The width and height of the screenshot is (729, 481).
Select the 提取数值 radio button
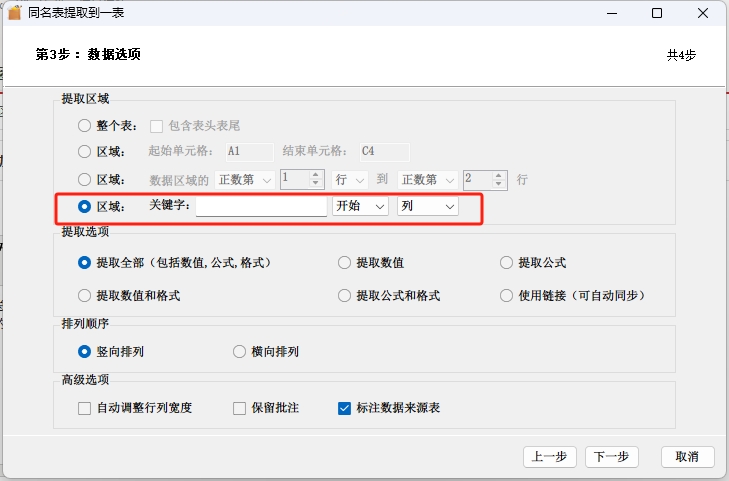[x=344, y=263]
